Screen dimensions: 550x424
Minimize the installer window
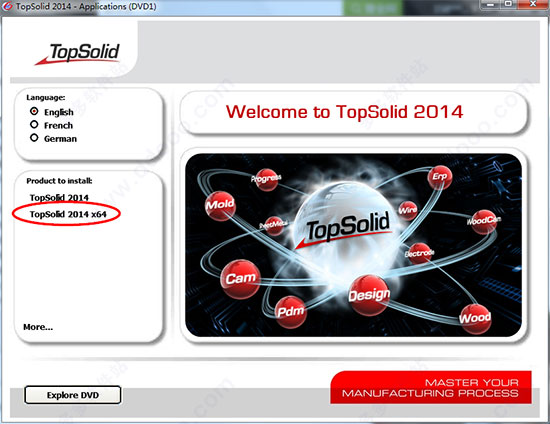pyautogui.click(x=490, y=4)
